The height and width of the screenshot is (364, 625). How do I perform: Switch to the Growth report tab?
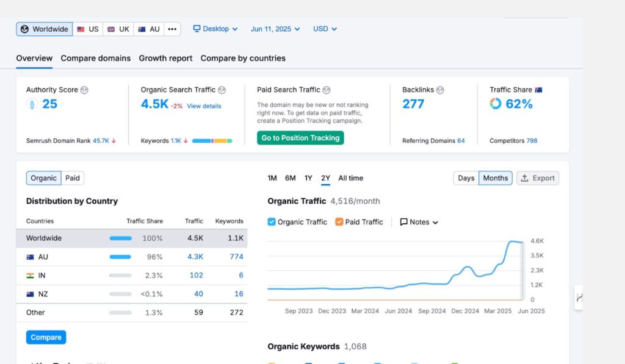click(165, 59)
